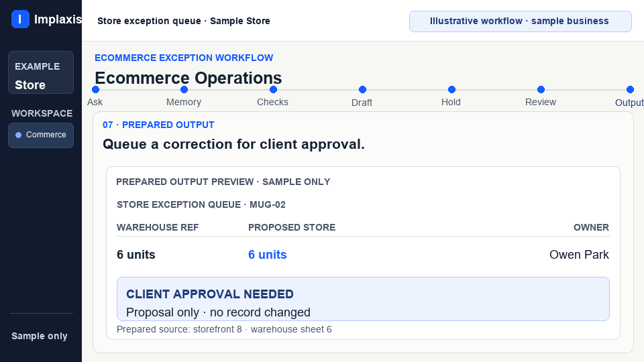Click the warehouse ref value 6 units
This screenshot has width=644, height=362.
point(136,255)
